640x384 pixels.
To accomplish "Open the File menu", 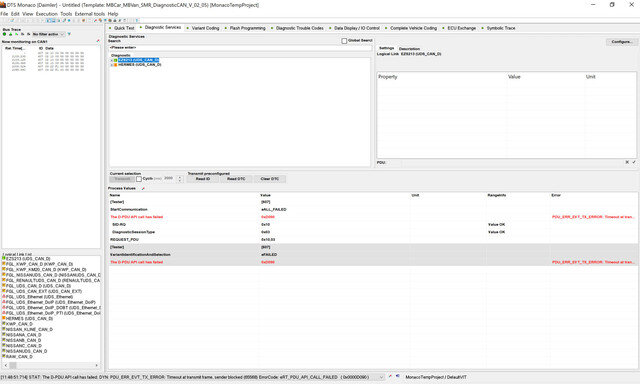I will [4, 14].
